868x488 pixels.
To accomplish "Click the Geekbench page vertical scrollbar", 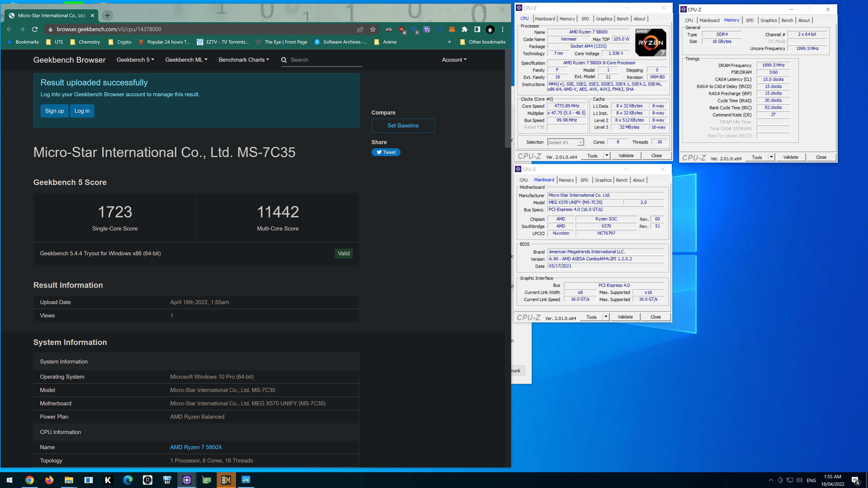I will tap(508, 99).
